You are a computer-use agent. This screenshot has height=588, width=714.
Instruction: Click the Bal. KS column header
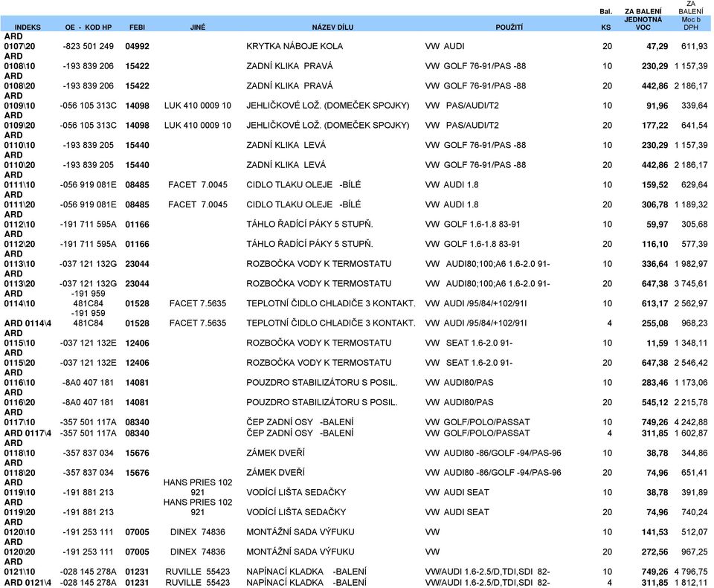click(605, 19)
